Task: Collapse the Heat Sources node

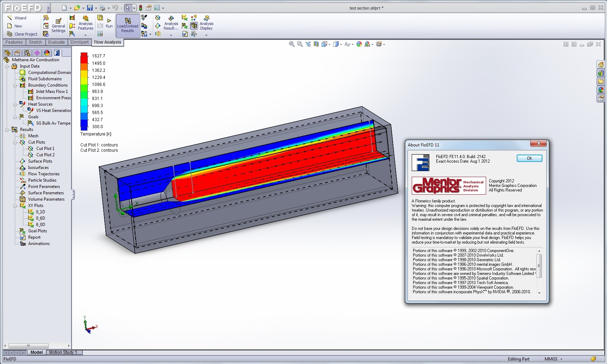Action: click(x=15, y=104)
